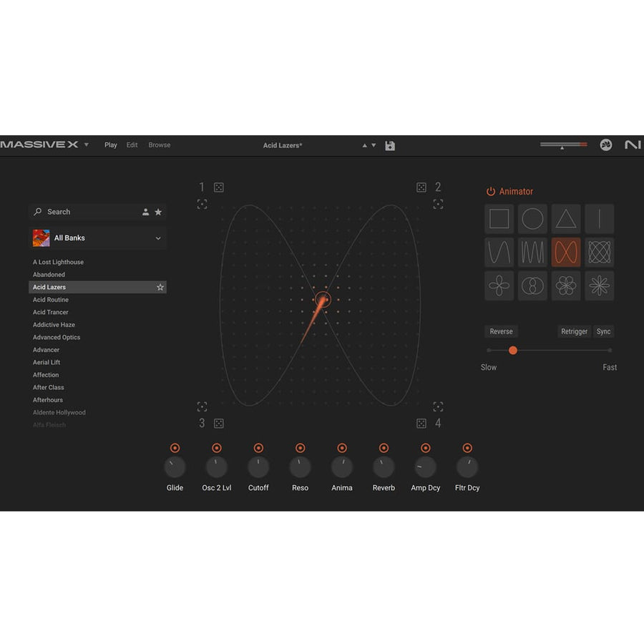This screenshot has height=644, width=644.
Task: Load the Advanced Optics preset
Action: (57, 337)
